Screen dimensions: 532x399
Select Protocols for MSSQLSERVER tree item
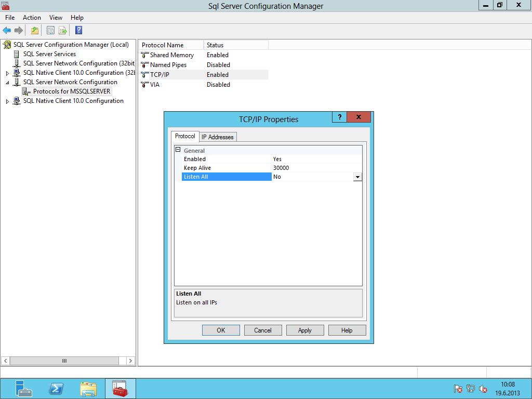[72, 91]
